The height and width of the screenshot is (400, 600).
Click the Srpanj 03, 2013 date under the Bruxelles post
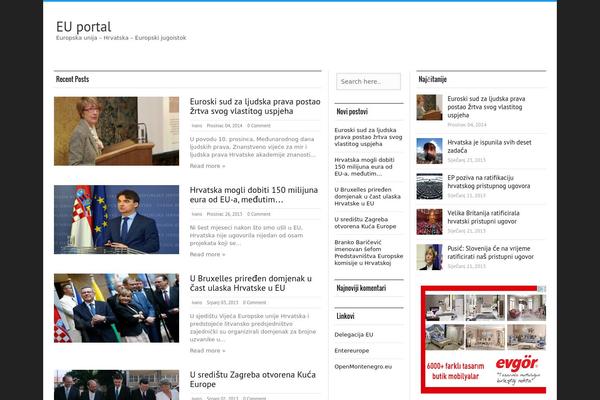pyautogui.click(x=222, y=302)
